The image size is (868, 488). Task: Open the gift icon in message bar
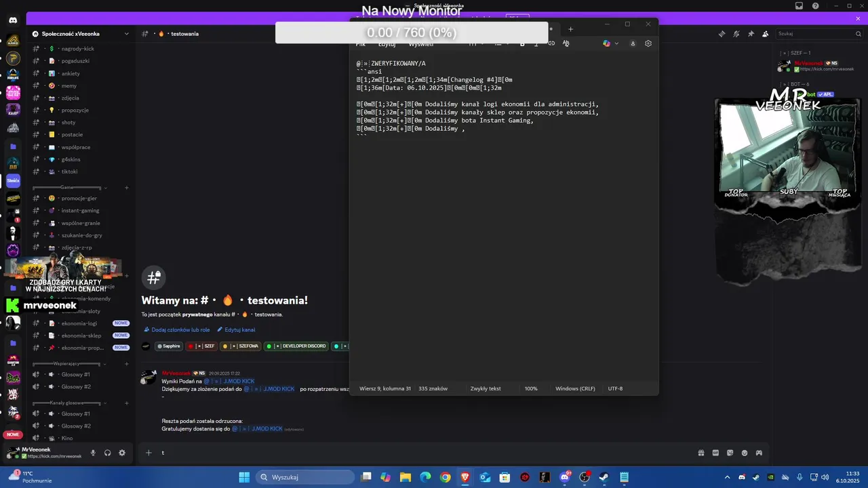pyautogui.click(x=701, y=453)
